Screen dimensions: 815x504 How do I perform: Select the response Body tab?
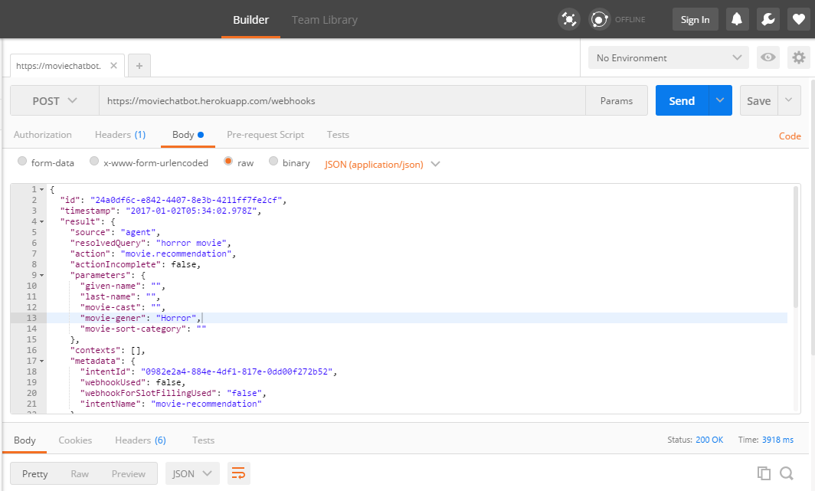25,440
